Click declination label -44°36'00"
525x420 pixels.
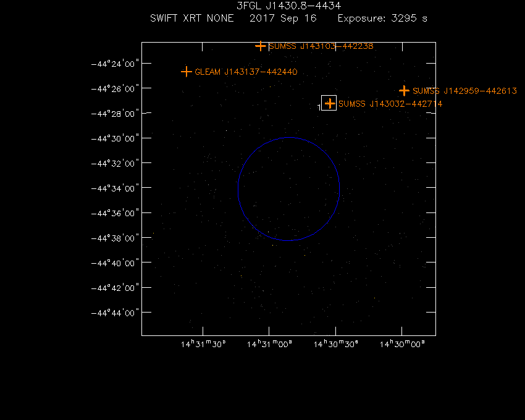tap(115, 213)
